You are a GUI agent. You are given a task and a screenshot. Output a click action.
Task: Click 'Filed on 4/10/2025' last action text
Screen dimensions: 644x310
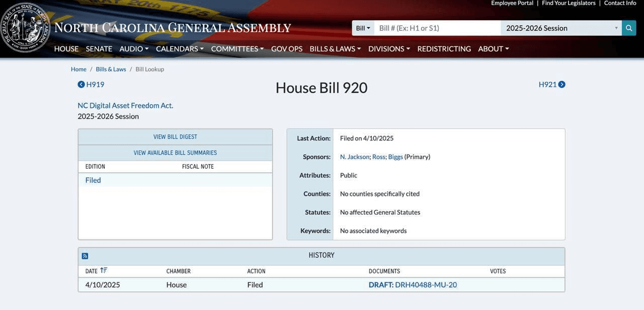(x=367, y=138)
